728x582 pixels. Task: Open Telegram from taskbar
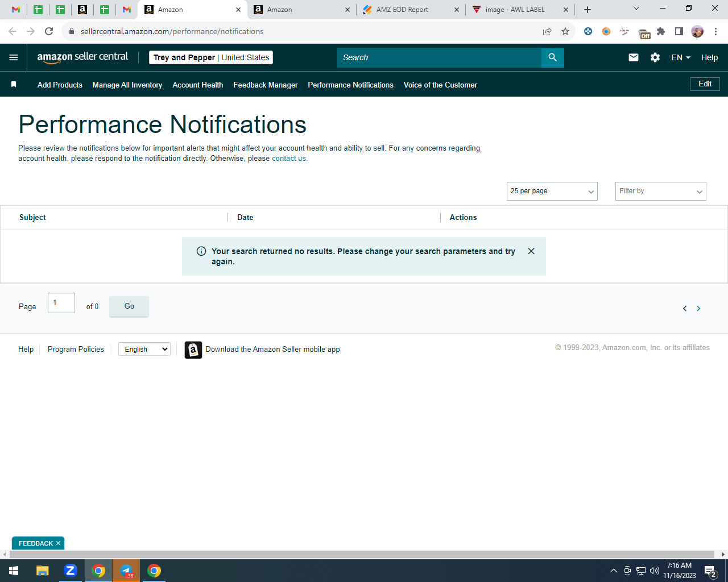[x=126, y=571]
